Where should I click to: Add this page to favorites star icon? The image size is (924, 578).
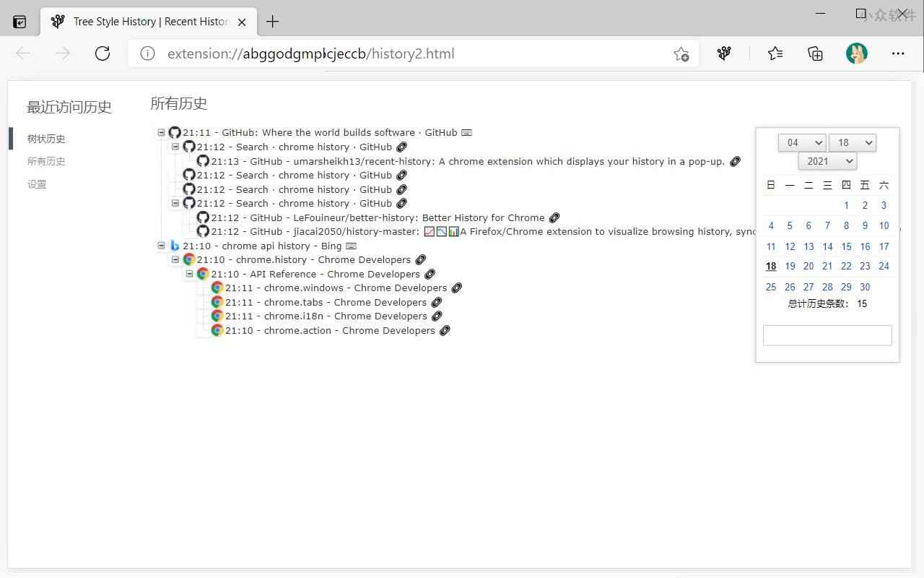coord(681,53)
